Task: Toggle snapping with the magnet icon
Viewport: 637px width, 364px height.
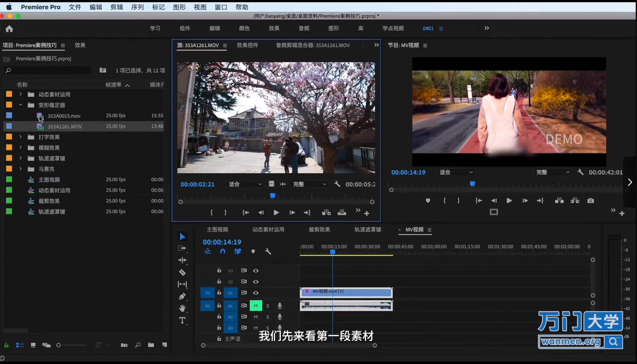Action: tap(223, 251)
